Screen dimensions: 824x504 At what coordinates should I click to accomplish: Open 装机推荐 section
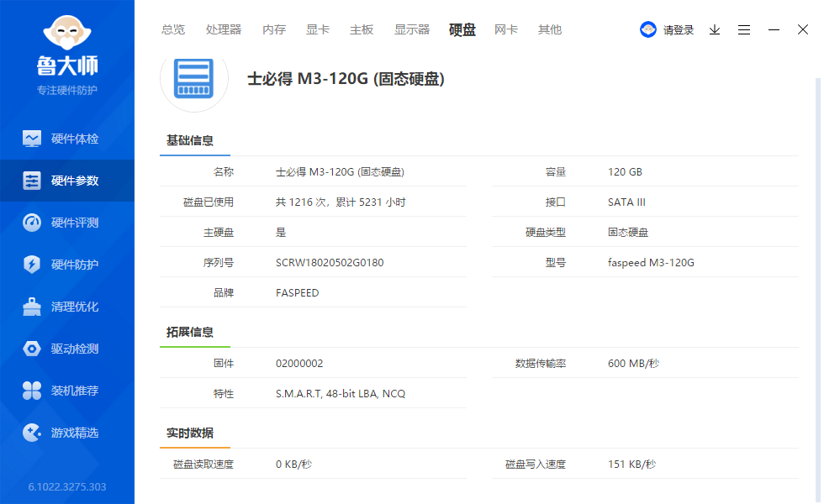point(67,391)
